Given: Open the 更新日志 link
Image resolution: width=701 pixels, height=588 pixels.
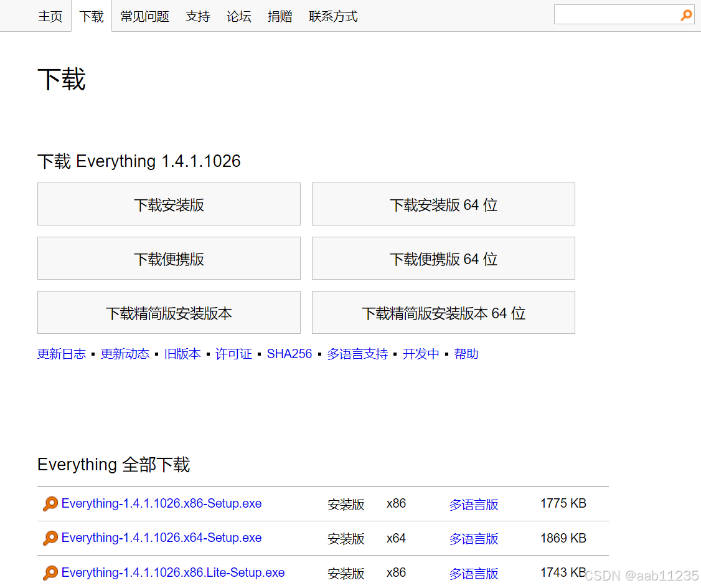Looking at the screenshot, I should pos(62,354).
